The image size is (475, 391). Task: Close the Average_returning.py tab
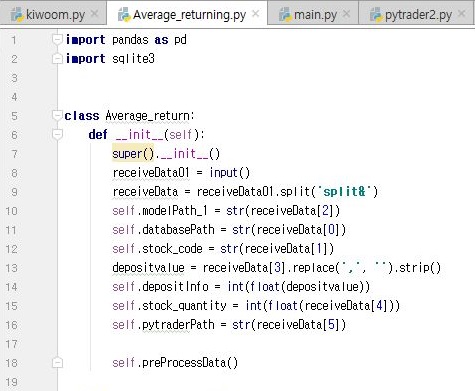(x=256, y=14)
